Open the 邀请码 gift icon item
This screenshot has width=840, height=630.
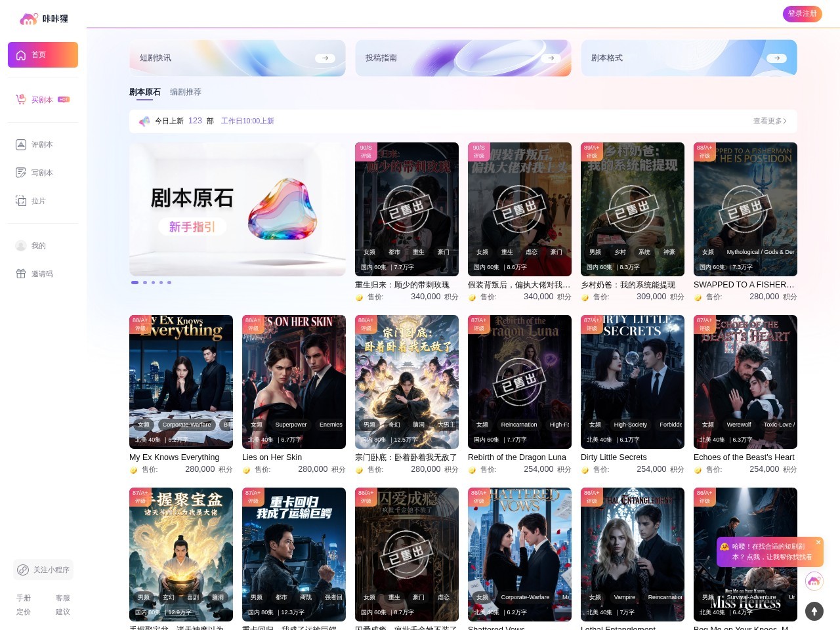click(21, 274)
